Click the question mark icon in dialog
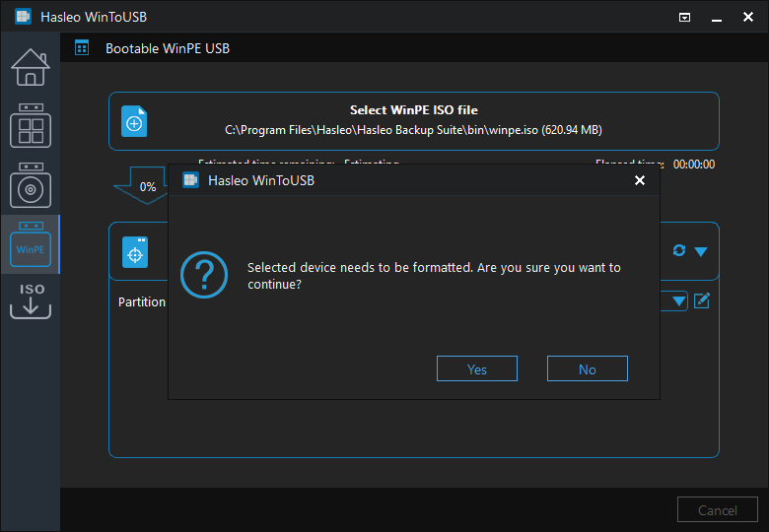 [204, 275]
